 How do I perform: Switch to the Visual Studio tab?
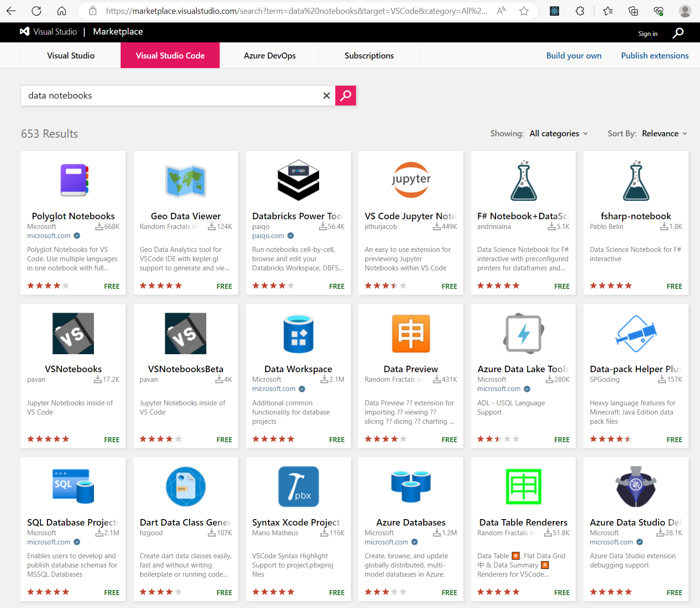(71, 55)
